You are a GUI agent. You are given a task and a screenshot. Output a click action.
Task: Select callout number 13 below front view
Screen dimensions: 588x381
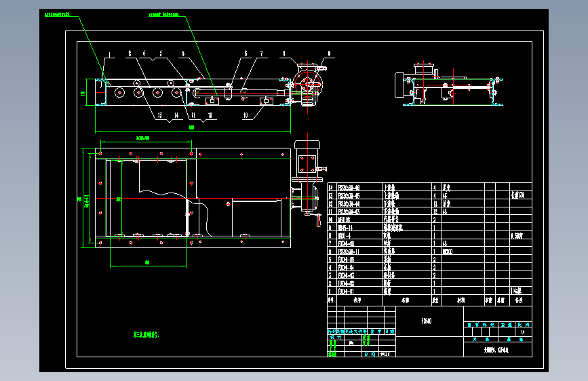(x=160, y=115)
